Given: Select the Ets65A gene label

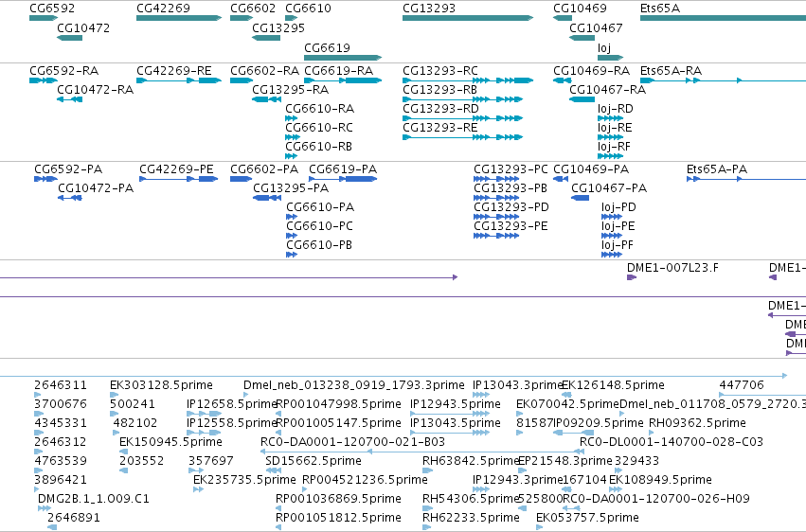Looking at the screenshot, I should (660, 9).
